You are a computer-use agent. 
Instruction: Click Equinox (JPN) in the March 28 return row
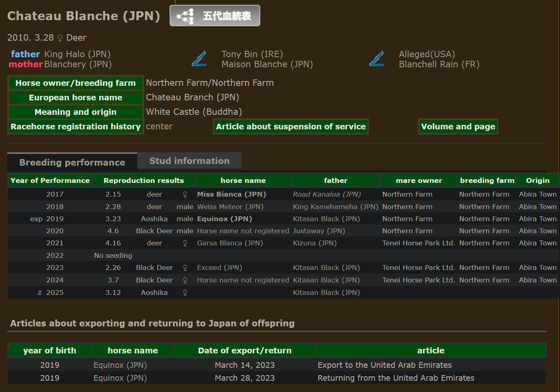click(120, 378)
